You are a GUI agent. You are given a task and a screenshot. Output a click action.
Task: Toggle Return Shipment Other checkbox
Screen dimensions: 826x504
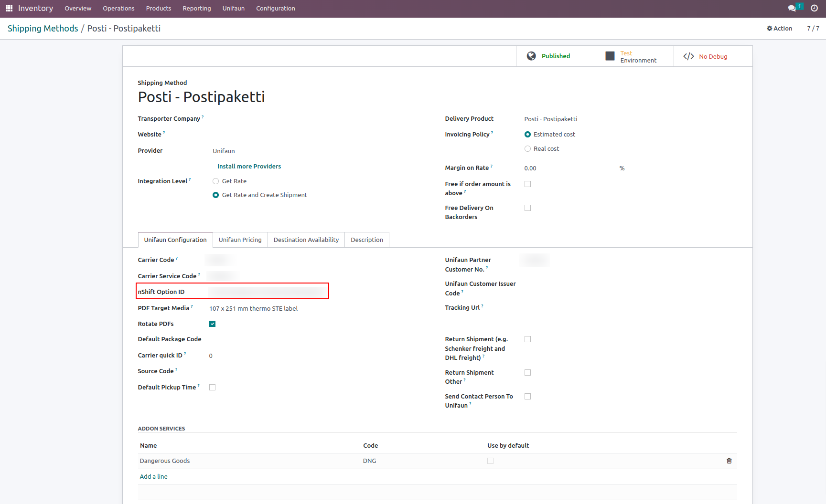point(528,373)
